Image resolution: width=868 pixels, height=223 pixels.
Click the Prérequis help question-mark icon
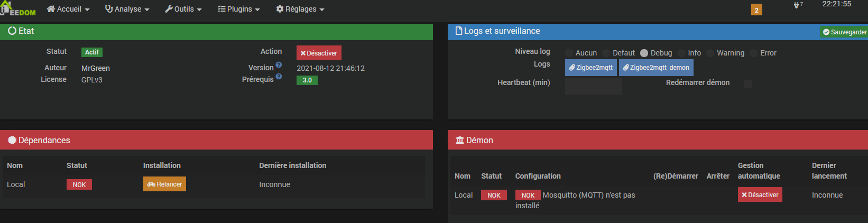click(279, 77)
